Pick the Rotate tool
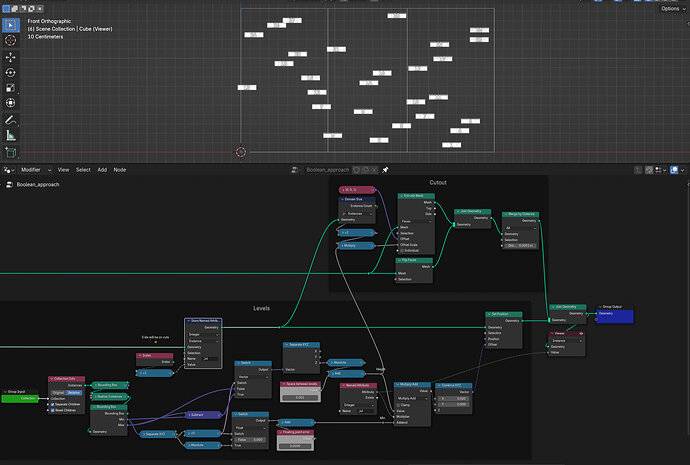The image size is (690, 465). click(11, 73)
